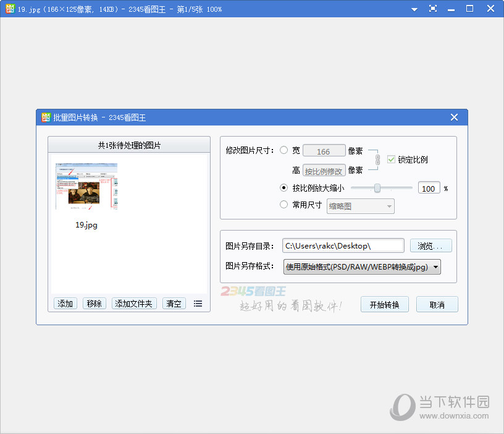
Task: Select the 19.jpg thumbnail in the file list
Action: point(86,187)
